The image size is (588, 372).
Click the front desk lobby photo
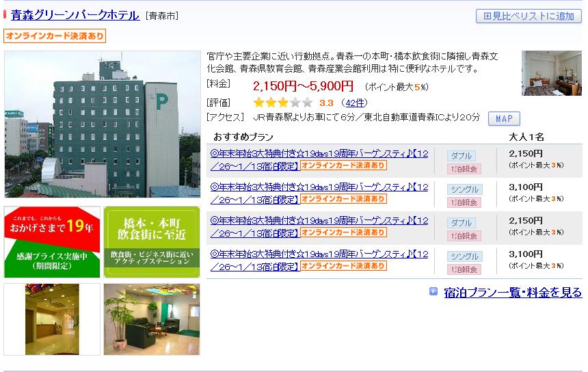click(x=52, y=319)
